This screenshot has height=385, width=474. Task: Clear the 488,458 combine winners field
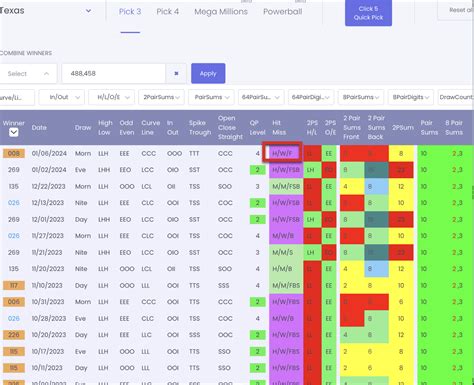(176, 73)
